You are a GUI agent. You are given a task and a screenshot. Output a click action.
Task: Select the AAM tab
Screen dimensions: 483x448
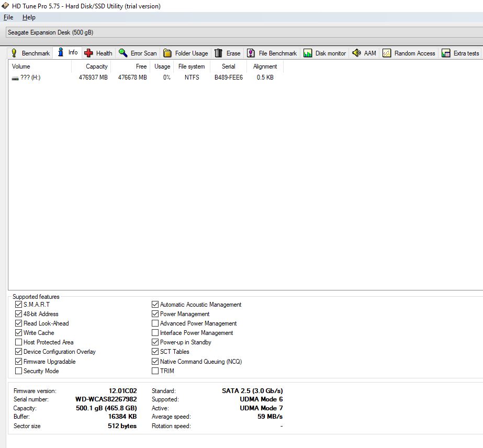tap(364, 53)
